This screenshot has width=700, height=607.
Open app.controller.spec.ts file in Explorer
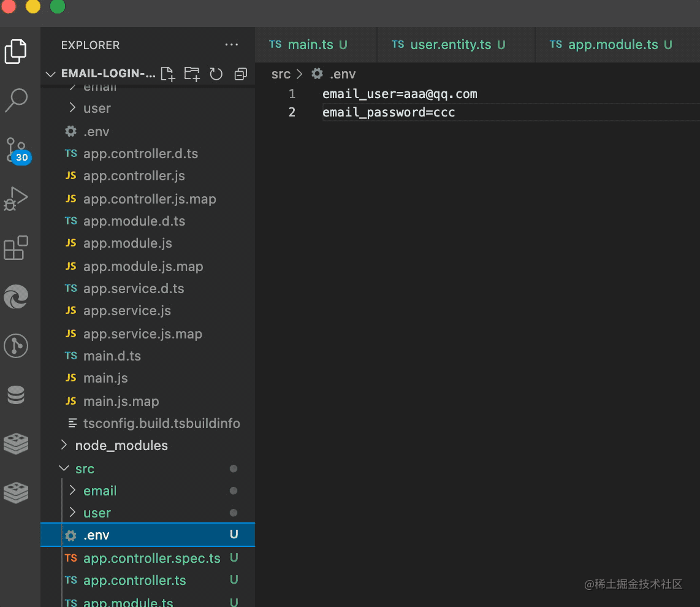click(x=151, y=559)
